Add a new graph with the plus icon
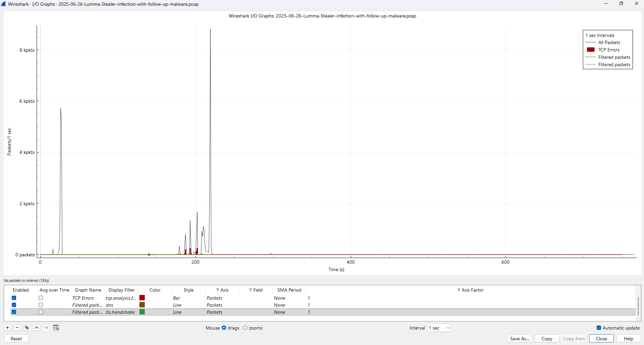This screenshot has width=644, height=345. click(x=7, y=328)
